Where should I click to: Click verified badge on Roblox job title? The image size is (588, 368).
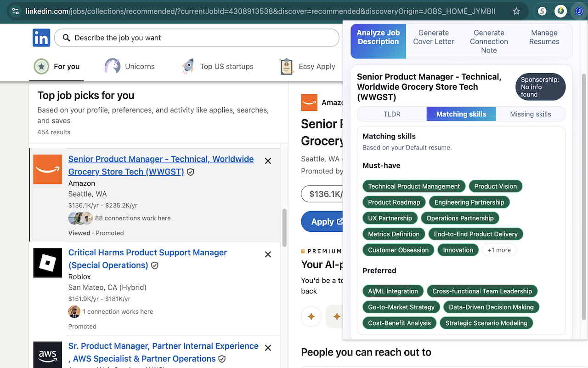(155, 265)
